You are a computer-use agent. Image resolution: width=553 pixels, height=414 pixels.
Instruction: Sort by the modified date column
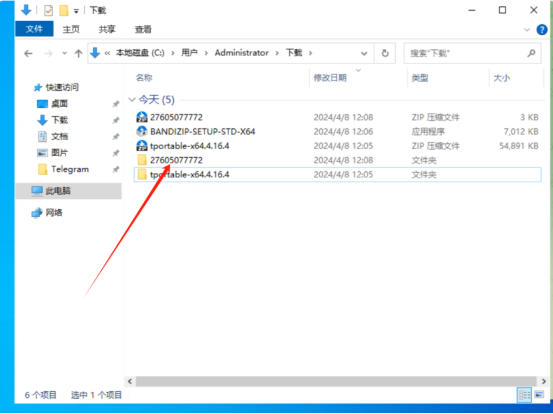[330, 78]
